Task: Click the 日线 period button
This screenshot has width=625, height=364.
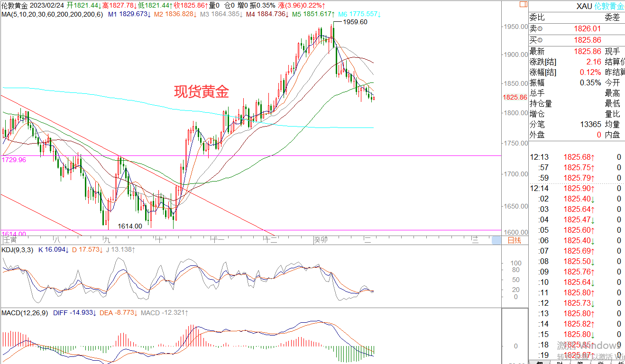Action: pyautogui.click(x=515, y=240)
